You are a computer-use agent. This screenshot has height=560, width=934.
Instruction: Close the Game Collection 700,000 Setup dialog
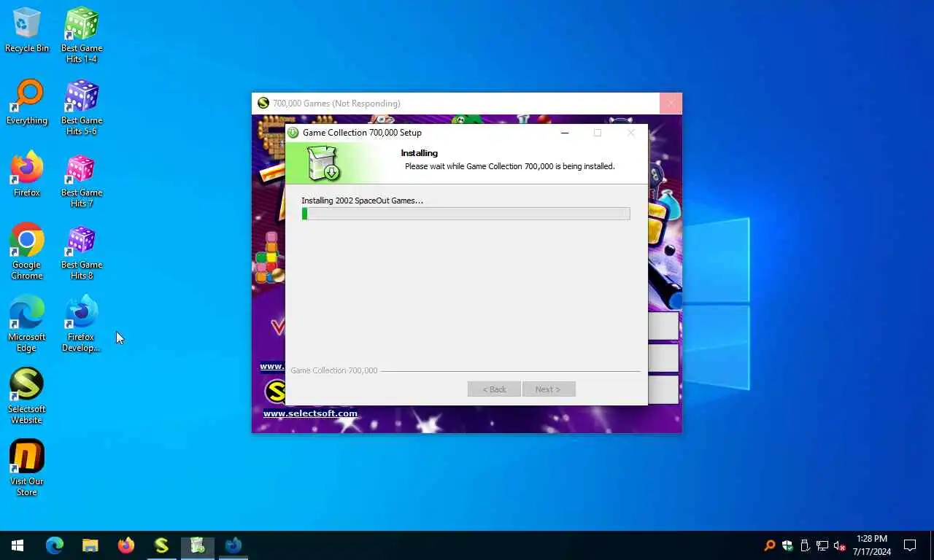631,133
